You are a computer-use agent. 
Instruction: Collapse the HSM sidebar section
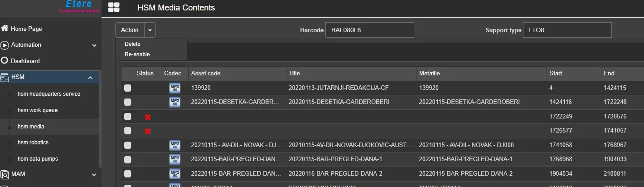90,78
